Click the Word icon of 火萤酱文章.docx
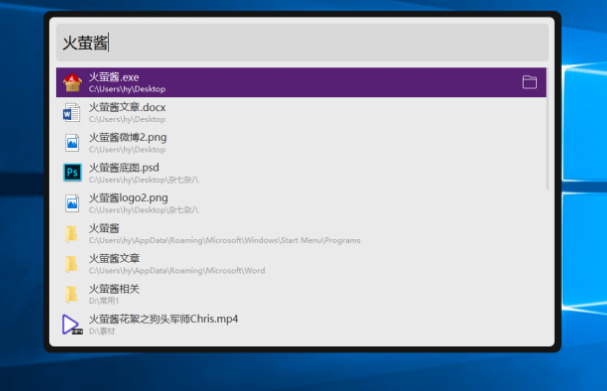This screenshot has width=607, height=391. (x=72, y=113)
